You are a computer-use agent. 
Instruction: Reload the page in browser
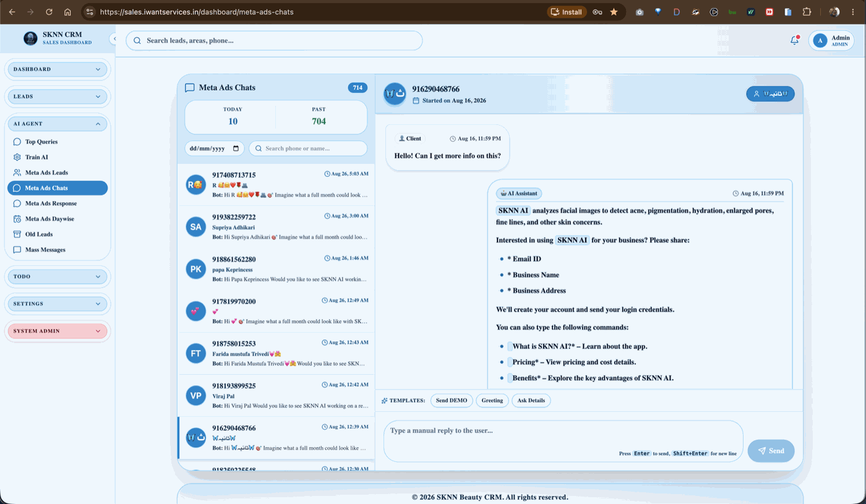[x=49, y=12]
